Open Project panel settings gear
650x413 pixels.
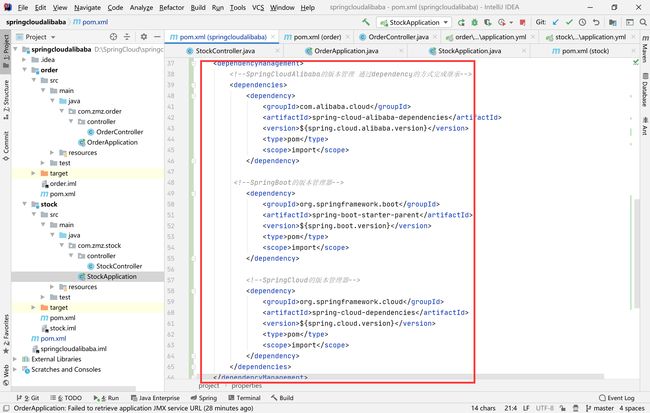pos(143,37)
